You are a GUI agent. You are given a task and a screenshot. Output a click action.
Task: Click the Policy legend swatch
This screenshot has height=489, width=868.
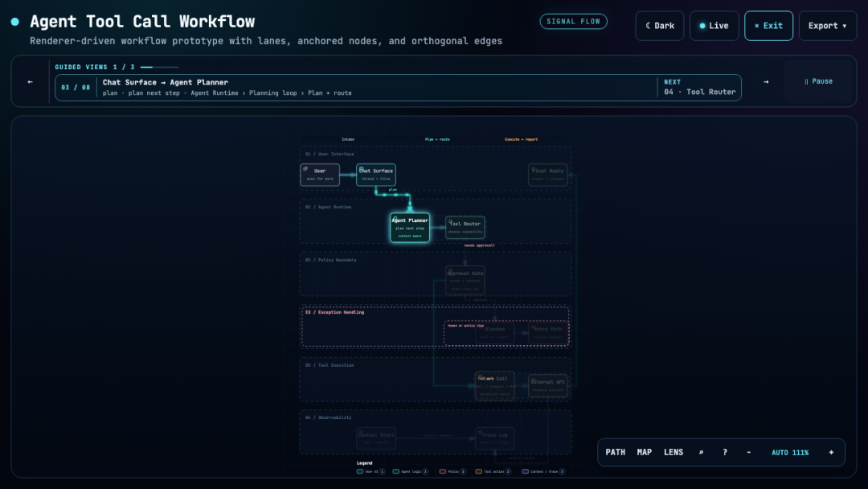[442, 472]
